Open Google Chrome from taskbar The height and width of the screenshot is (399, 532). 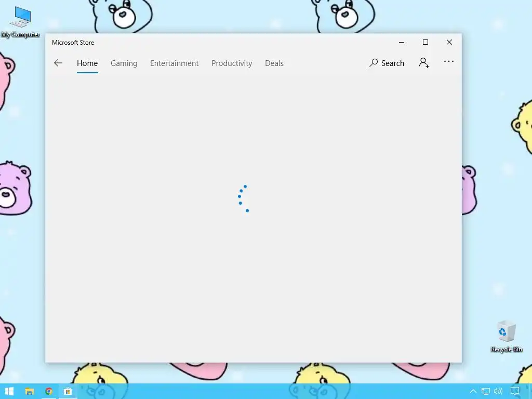coord(49,392)
